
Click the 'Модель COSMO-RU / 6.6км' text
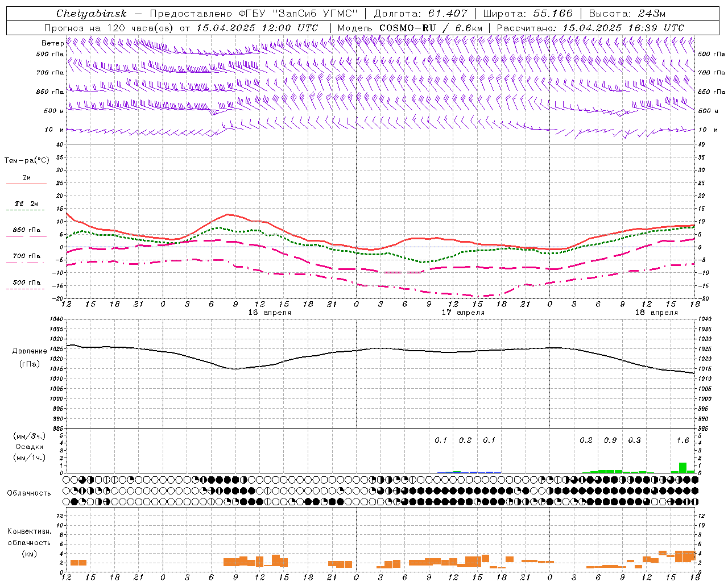[409, 28]
